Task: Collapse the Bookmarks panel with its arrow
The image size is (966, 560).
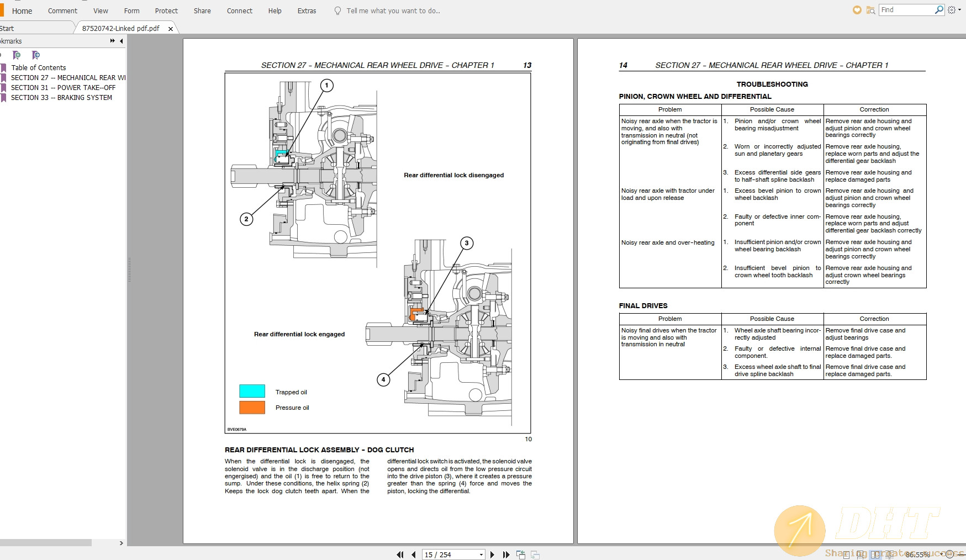Action: click(121, 41)
